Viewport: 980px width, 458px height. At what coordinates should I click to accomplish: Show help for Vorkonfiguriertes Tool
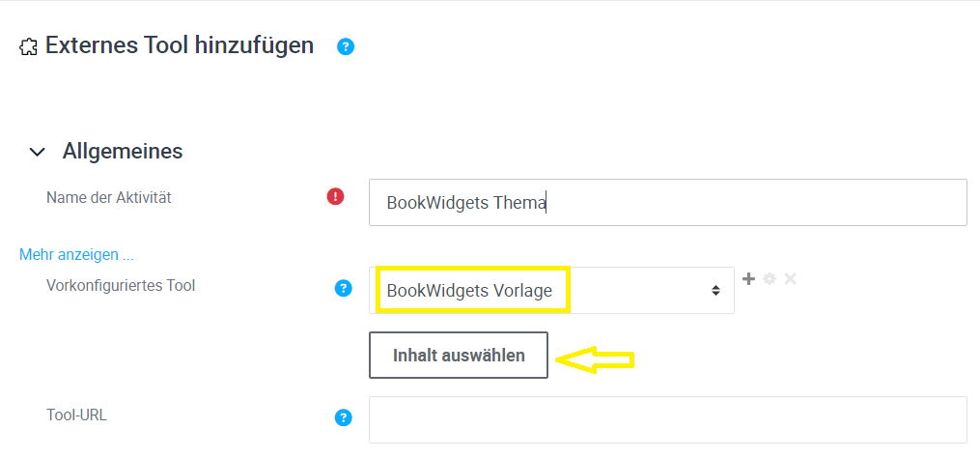[x=343, y=288]
